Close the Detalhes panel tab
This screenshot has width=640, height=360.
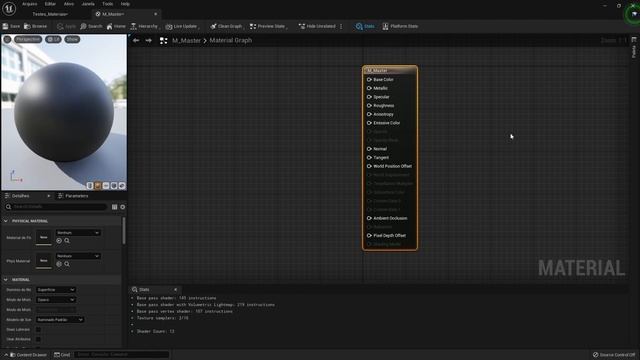pos(49,196)
